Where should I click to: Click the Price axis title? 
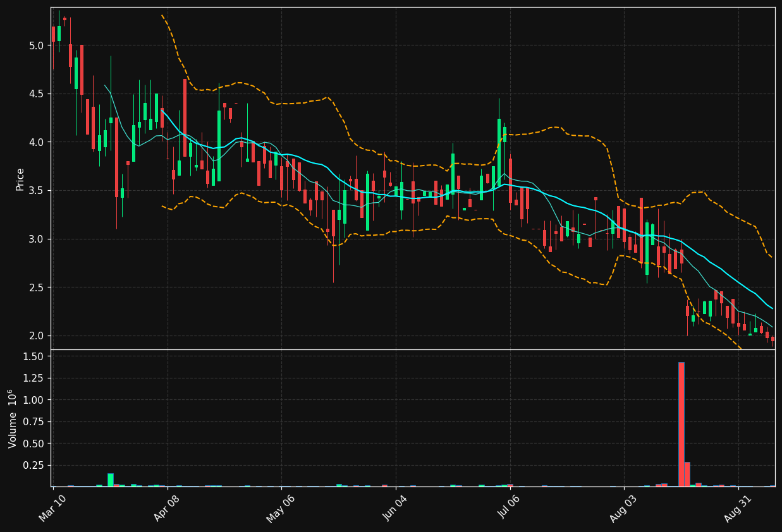(x=20, y=179)
